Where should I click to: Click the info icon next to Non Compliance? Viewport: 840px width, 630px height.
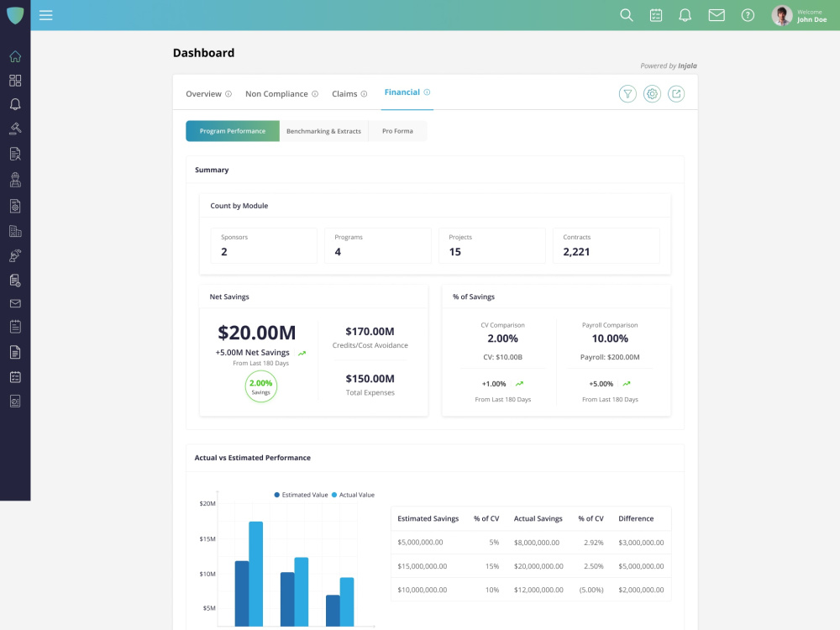(x=315, y=94)
